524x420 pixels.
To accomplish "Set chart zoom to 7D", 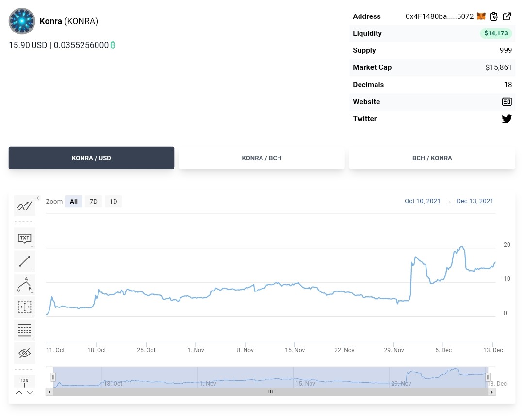I will (93, 201).
